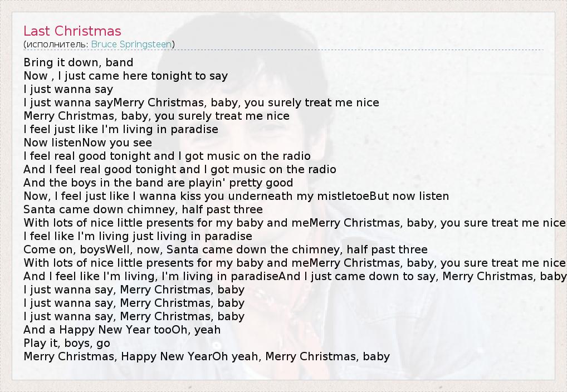This screenshot has width=567, height=392.
Task: Click the short "I just wanna say" third lyric line
Action: click(69, 89)
